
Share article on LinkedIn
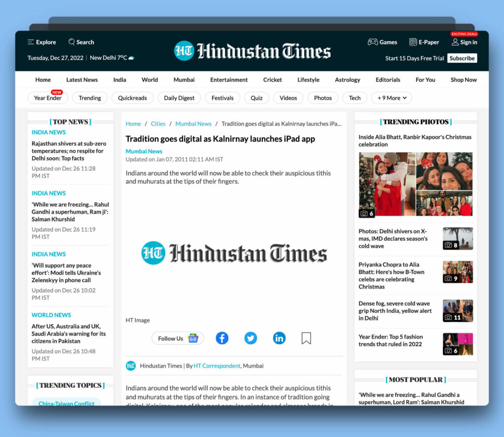pyautogui.click(x=279, y=338)
